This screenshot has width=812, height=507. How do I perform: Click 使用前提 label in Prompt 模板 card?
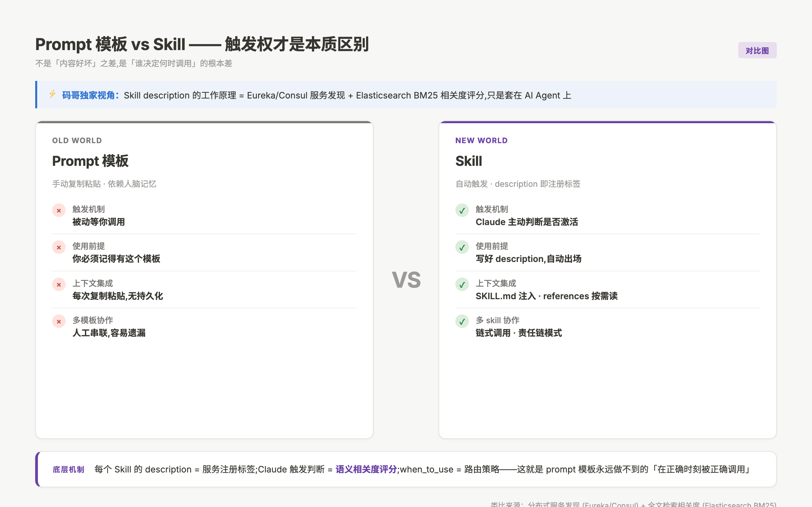[x=89, y=246]
